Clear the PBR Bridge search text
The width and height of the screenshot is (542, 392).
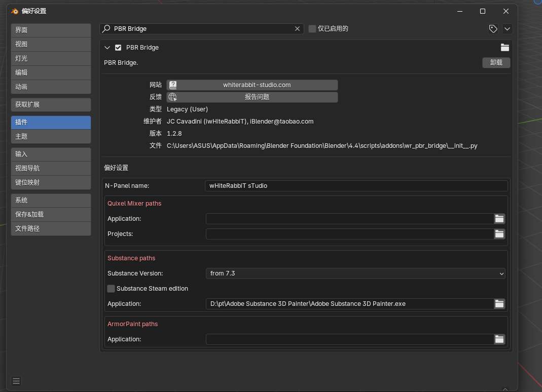297,29
